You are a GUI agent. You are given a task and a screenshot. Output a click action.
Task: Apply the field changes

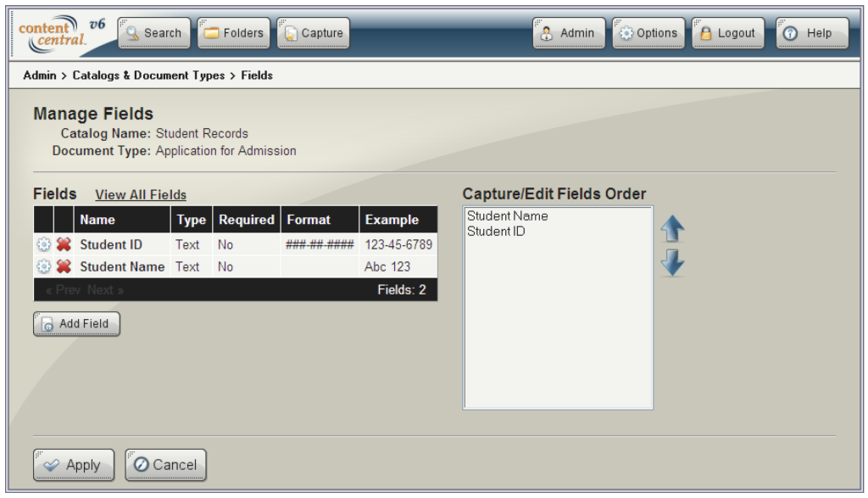click(73, 464)
